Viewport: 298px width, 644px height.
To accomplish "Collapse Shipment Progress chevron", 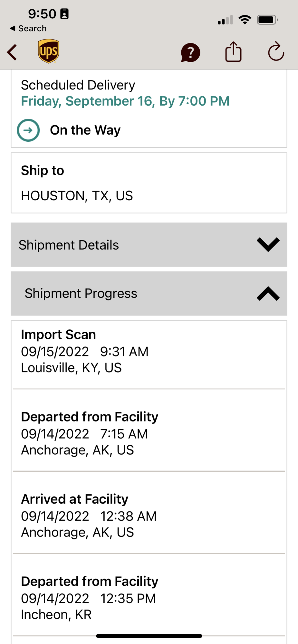I will click(x=268, y=294).
